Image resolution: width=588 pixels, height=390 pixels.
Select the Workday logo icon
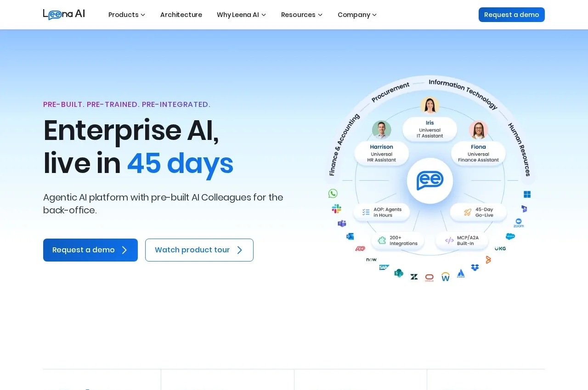click(x=446, y=277)
